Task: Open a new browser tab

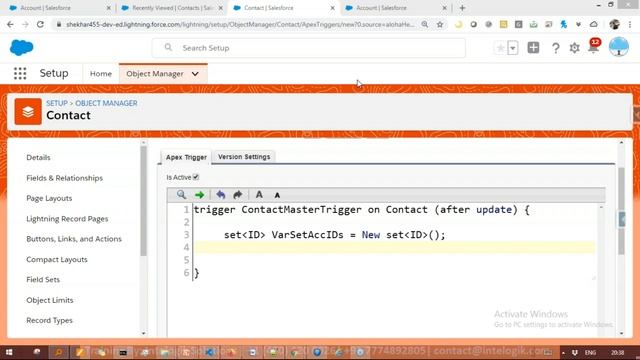Action: tap(462, 8)
